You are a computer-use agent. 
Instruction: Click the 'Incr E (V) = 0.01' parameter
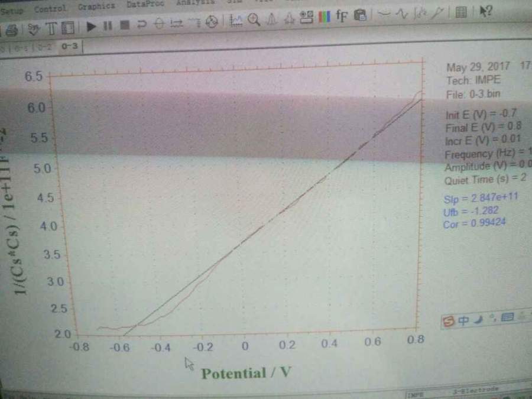tap(482, 140)
